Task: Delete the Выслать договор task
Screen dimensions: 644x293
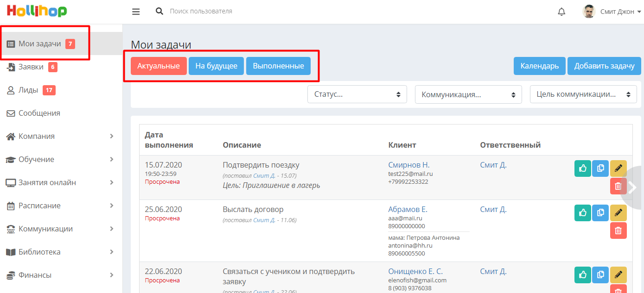Action: click(618, 231)
